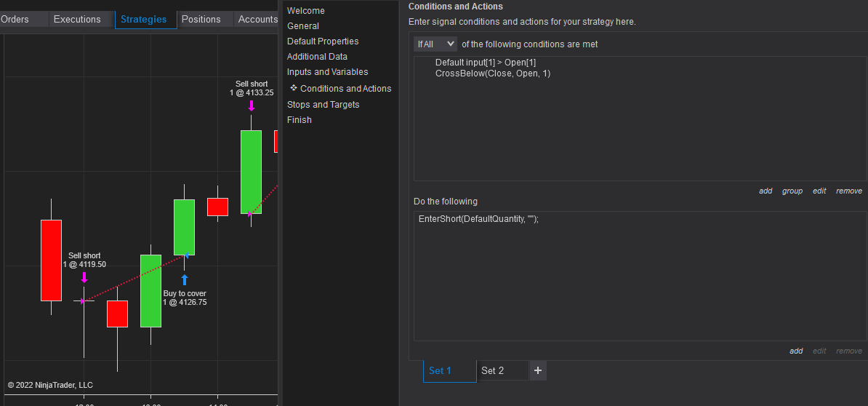Click remove link under the conditions list
The image size is (868, 406).
848,191
